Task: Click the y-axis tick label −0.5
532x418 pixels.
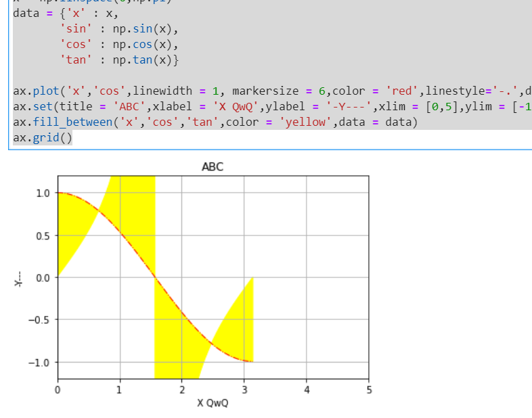Action: pos(39,320)
